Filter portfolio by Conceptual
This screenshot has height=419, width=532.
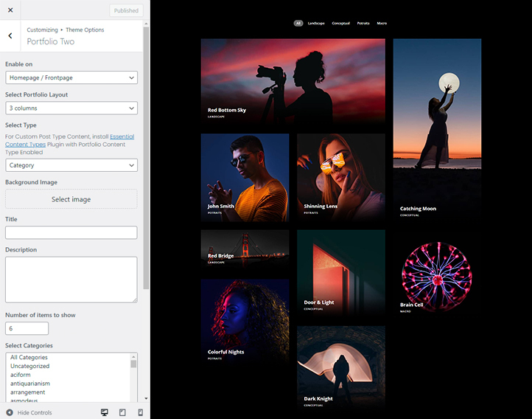pos(341,24)
